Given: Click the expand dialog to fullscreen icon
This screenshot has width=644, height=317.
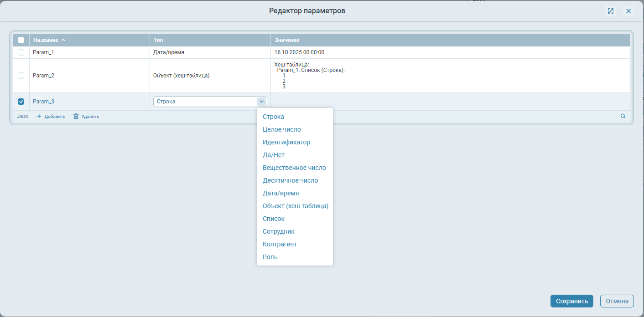Looking at the screenshot, I should [x=611, y=11].
